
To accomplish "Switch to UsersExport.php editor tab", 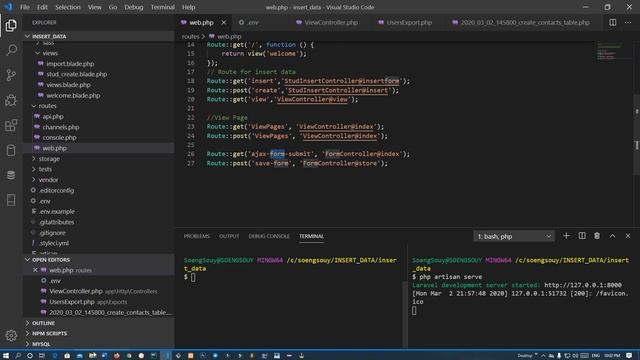I will (405, 22).
